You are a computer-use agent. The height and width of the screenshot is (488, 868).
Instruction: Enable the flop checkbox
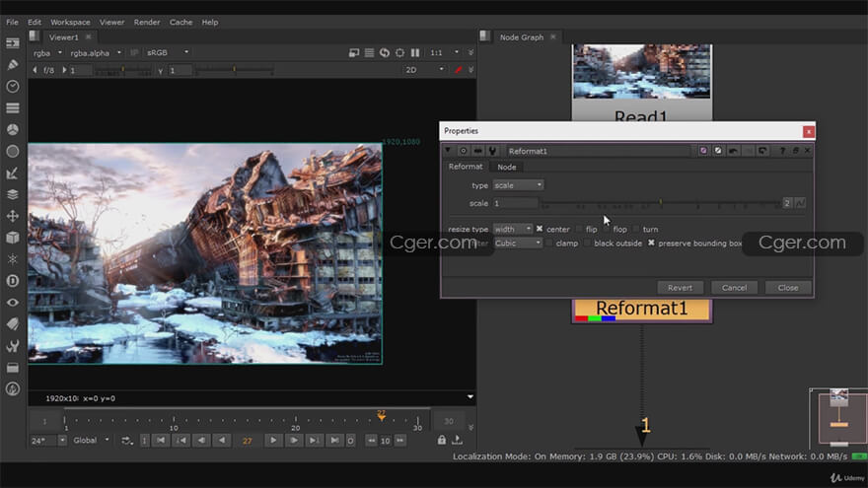click(607, 229)
